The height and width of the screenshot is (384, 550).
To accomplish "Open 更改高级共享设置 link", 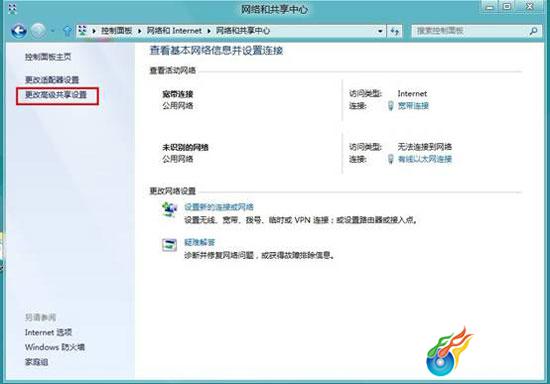I will [56, 95].
